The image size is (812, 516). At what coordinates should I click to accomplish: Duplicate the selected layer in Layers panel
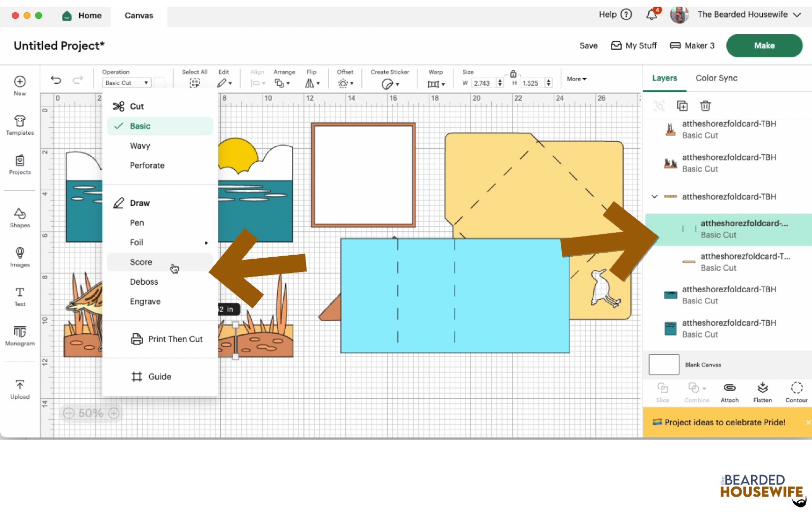click(682, 106)
